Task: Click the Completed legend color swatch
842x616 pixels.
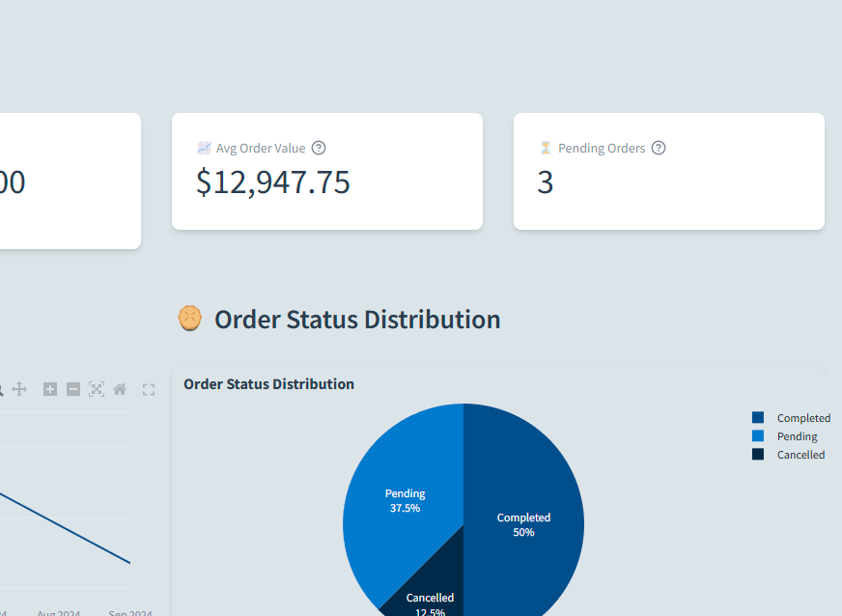Action: (x=758, y=418)
